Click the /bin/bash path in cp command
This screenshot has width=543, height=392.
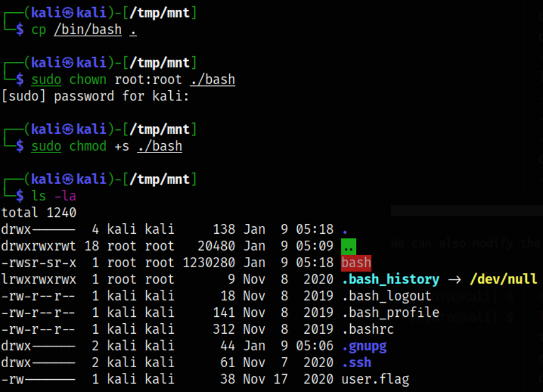(x=88, y=29)
